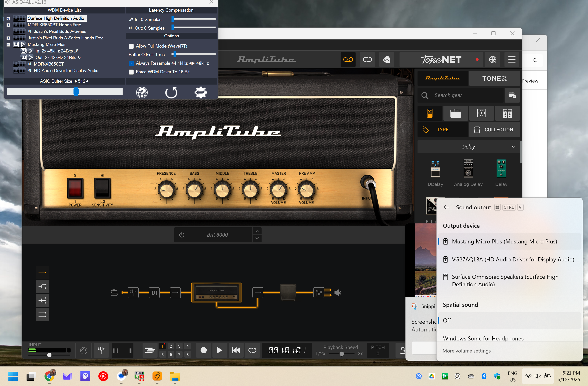The width and height of the screenshot is (588, 386).
Task: Launch Chrome from the taskbar
Action: pos(49,376)
